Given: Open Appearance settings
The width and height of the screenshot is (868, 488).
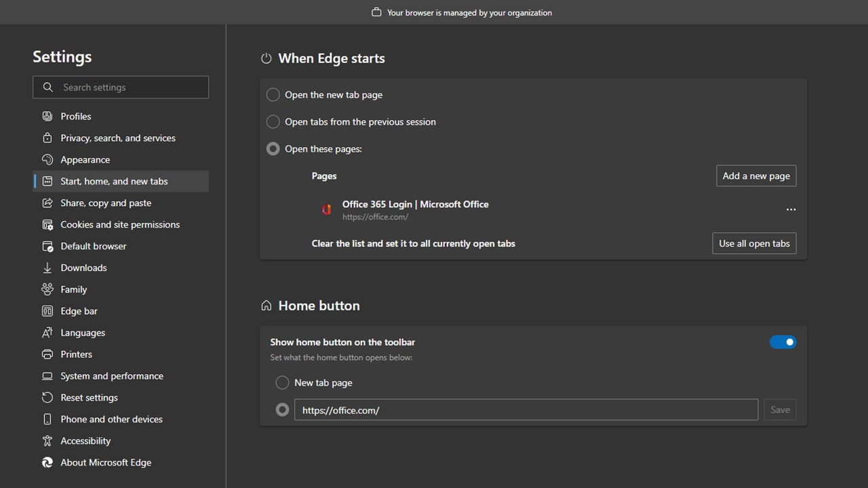Looking at the screenshot, I should click(x=121, y=160).
